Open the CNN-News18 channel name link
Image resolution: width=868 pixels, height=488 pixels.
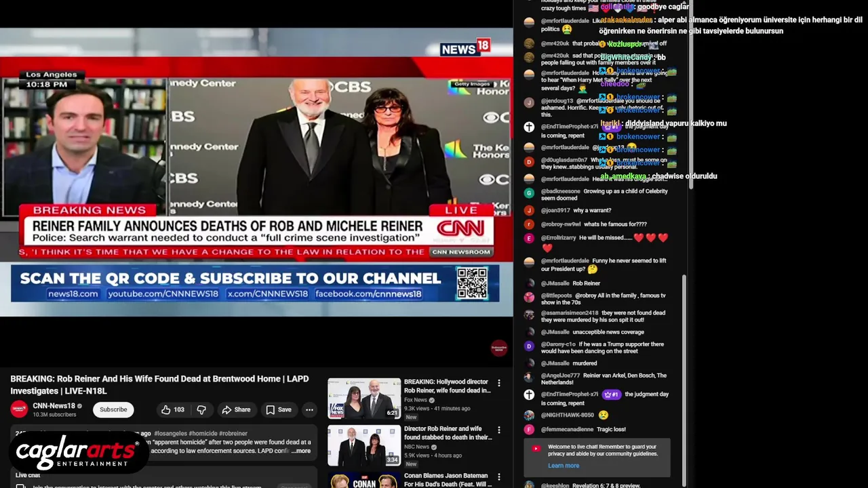[x=54, y=406]
